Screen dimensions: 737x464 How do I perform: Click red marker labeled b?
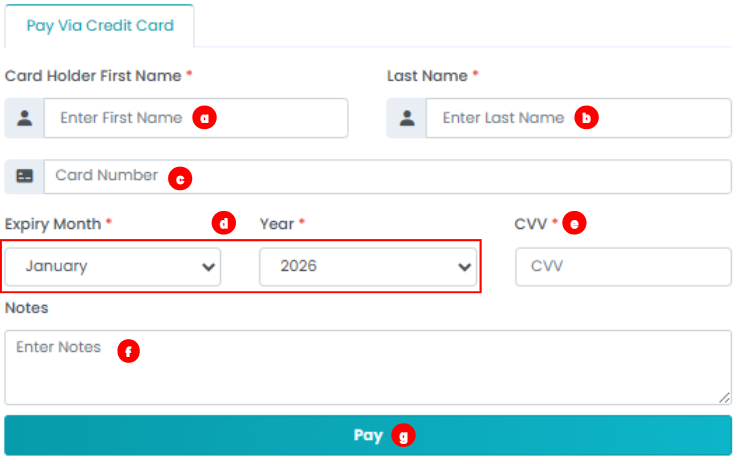(587, 118)
